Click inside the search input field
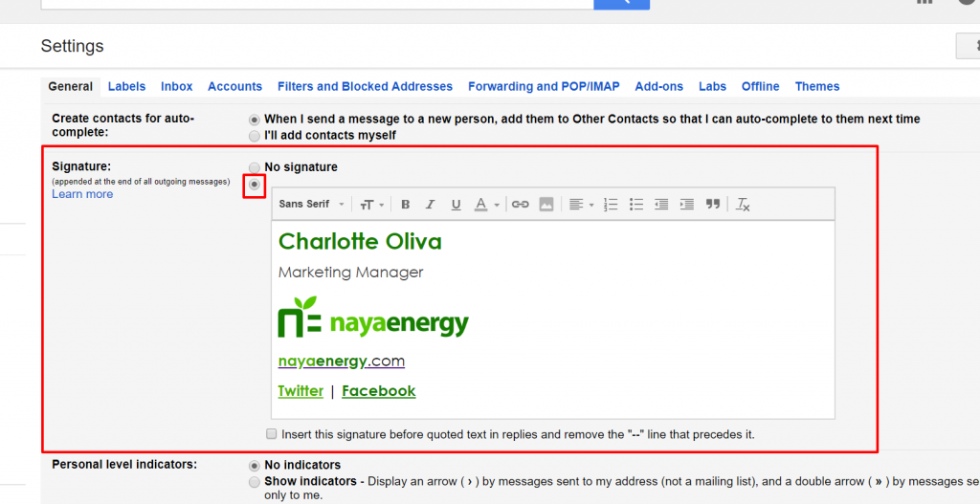980x504 pixels. point(317,4)
